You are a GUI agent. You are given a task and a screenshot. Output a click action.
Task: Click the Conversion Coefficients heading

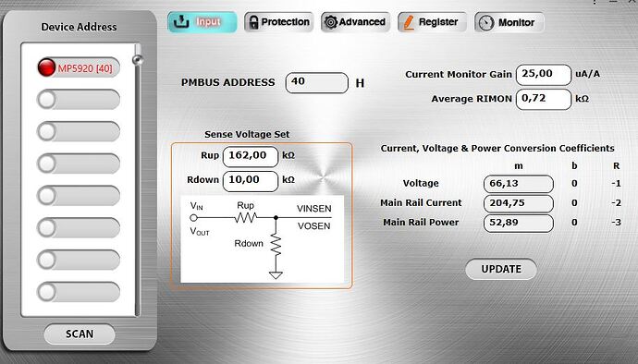click(x=497, y=149)
